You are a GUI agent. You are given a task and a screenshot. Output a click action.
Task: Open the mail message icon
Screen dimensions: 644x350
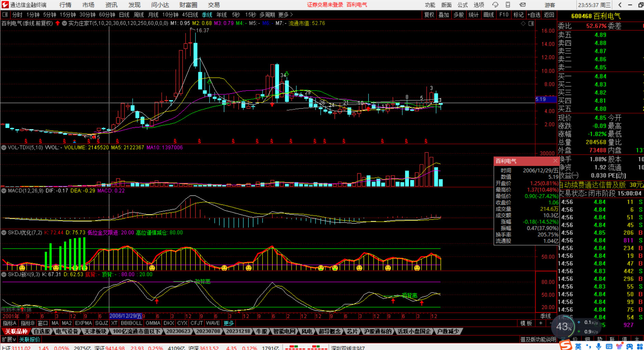[522, 5]
